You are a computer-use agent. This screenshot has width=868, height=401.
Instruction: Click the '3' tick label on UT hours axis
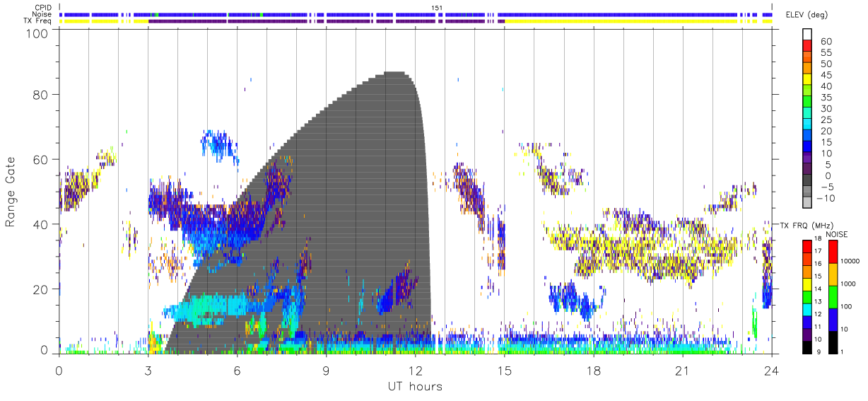[148, 371]
